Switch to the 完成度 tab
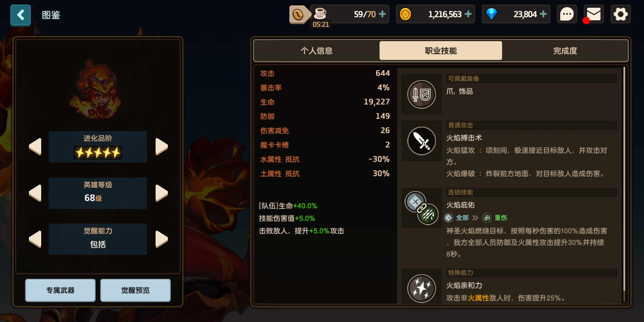 565,51
